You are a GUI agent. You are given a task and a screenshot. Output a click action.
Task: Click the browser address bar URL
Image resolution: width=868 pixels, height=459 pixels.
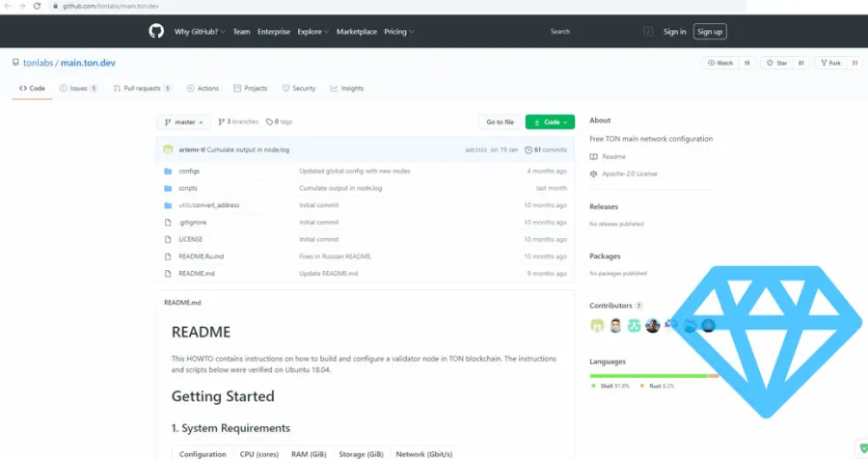tap(110, 6)
